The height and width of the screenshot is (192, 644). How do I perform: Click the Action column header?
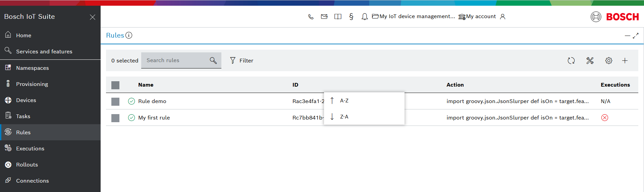(x=455, y=85)
